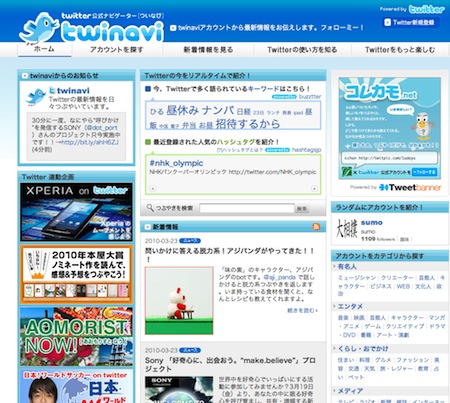
Task: Click the small icon before twinaviからのお知らせ
Action: 25,76
